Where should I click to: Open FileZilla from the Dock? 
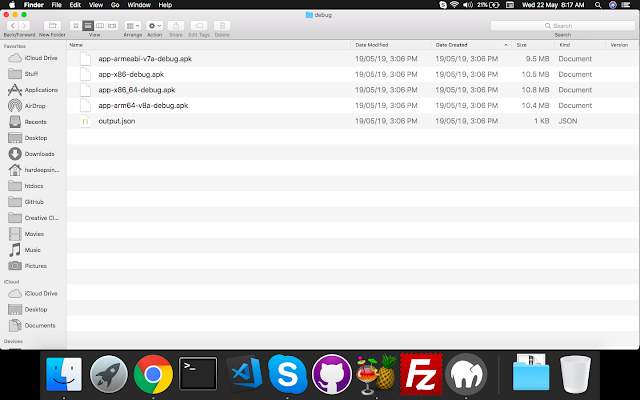click(421, 374)
